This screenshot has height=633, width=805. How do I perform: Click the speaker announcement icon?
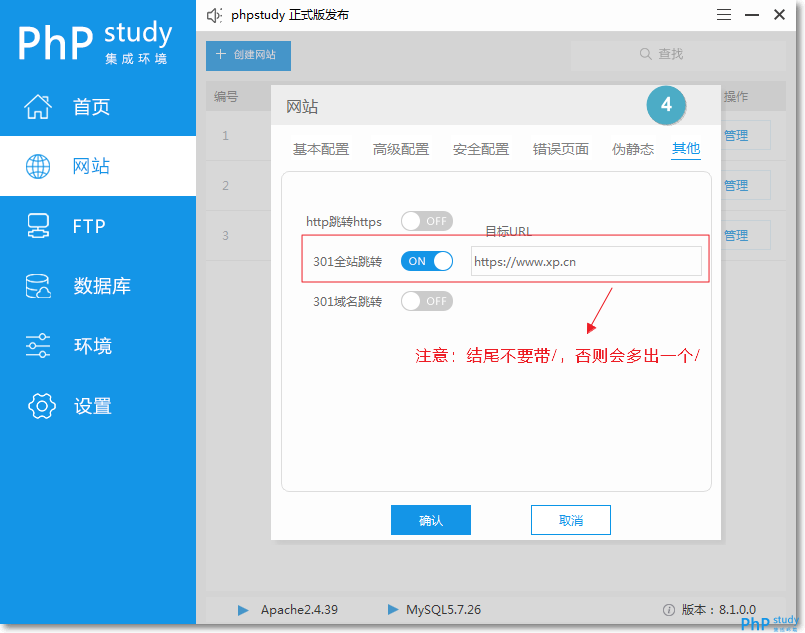(214, 15)
